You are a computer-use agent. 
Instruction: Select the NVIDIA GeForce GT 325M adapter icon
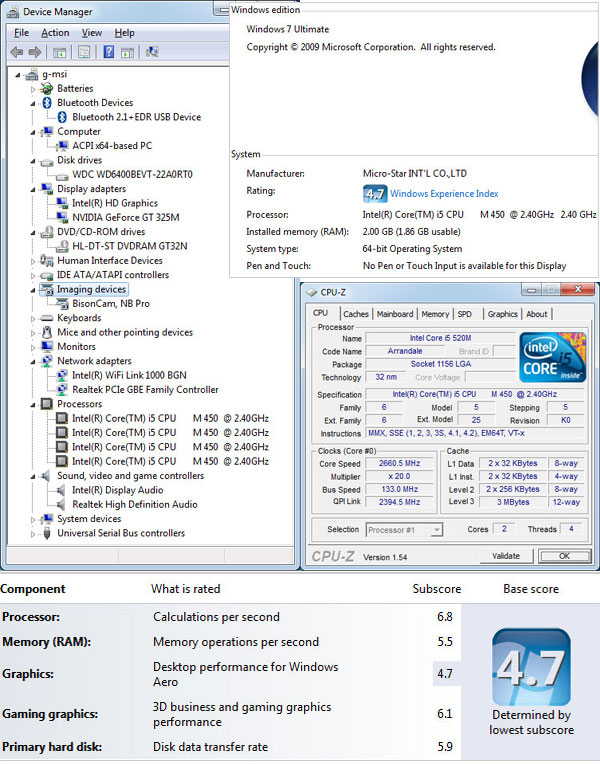click(x=62, y=217)
